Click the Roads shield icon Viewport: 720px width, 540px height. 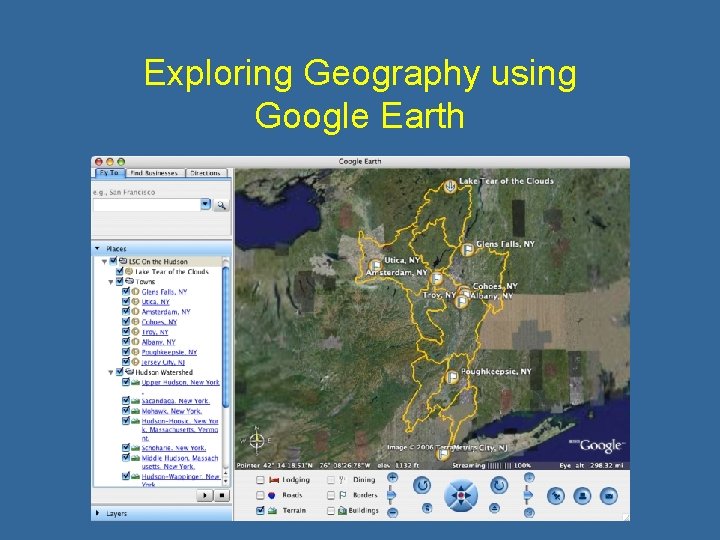(x=272, y=495)
